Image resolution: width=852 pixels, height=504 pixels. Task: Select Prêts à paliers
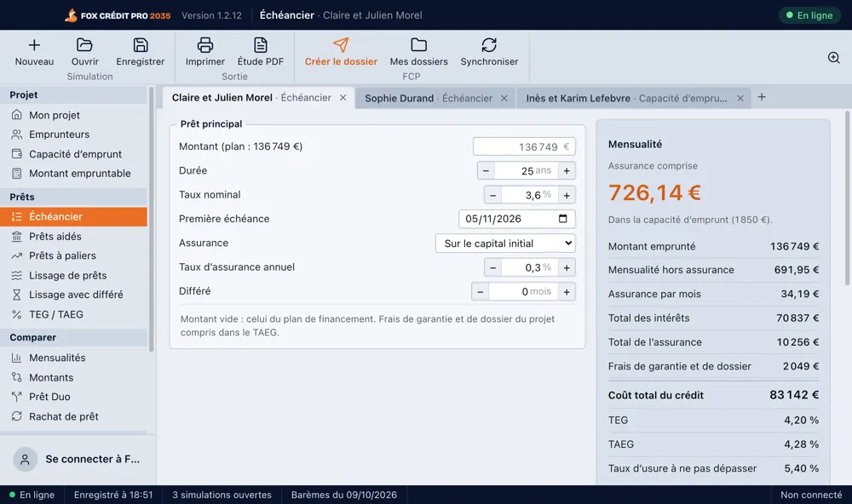(x=73, y=255)
